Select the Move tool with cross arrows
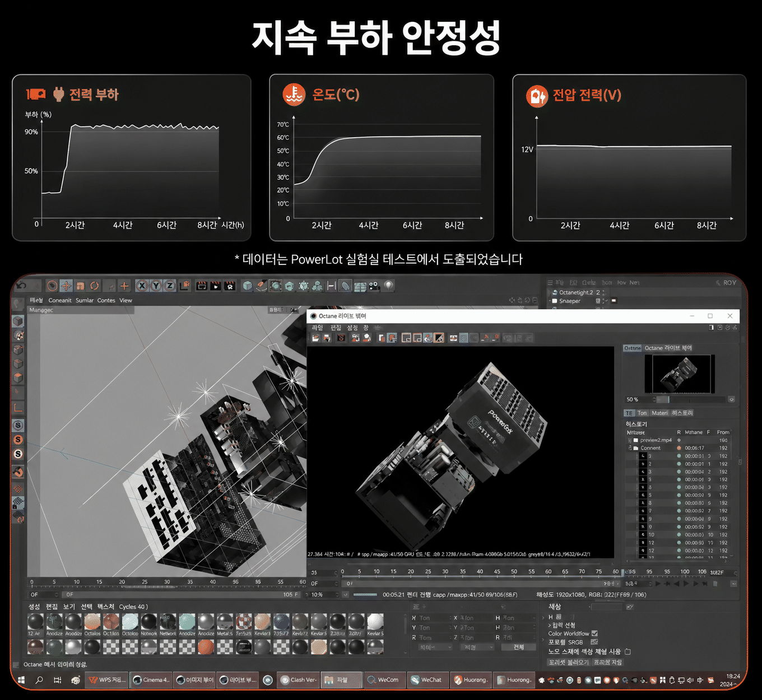762x700 pixels. click(66, 286)
